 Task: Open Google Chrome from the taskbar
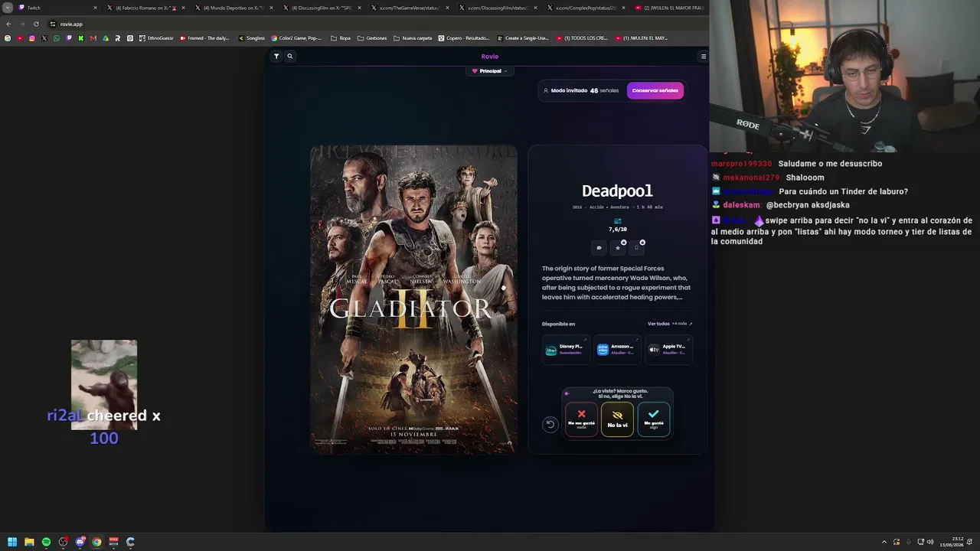(96, 542)
